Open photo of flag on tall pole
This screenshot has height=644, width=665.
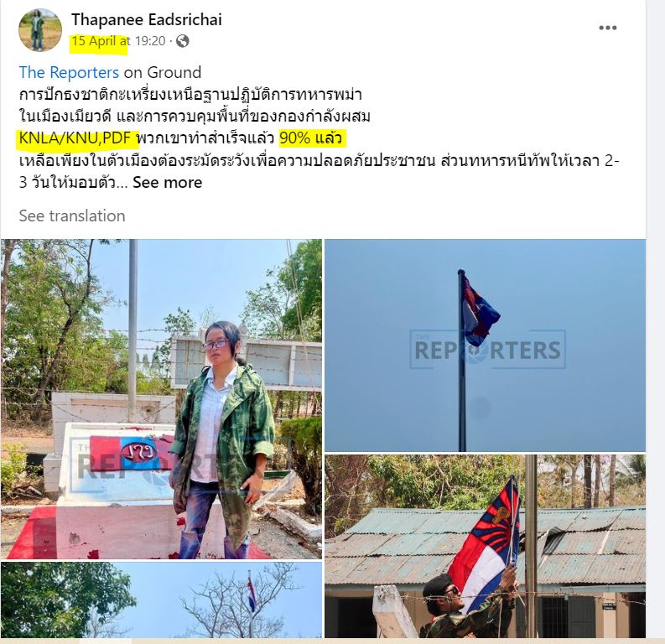[486, 345]
